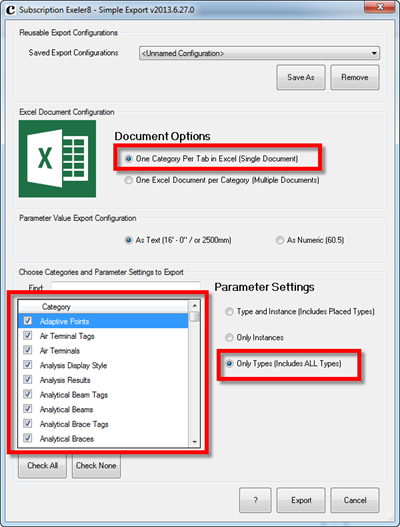Uncheck the Adaptive Points checkbox
Viewport: 400px width, 527px height.
click(28, 321)
